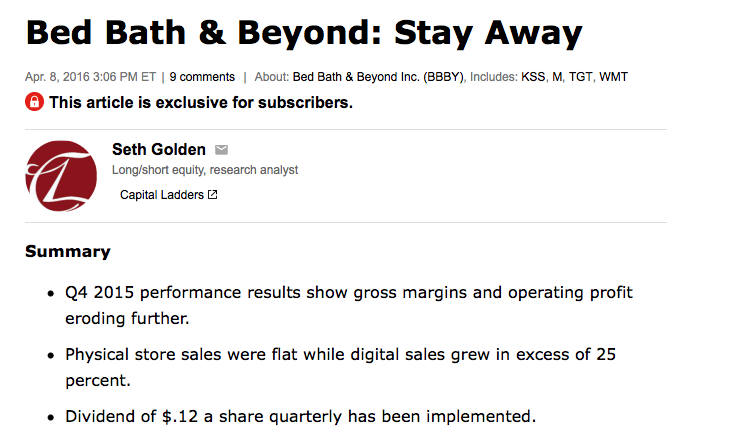Screen dimensions: 730x437
Task: Click the dividend of $.12 bullet point
Action: 301,415
